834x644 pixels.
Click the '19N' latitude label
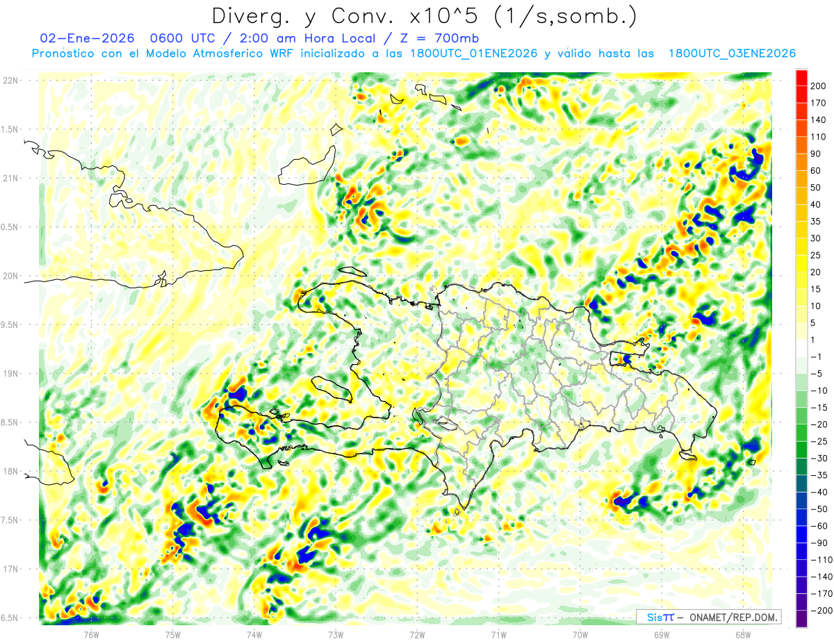coord(10,374)
